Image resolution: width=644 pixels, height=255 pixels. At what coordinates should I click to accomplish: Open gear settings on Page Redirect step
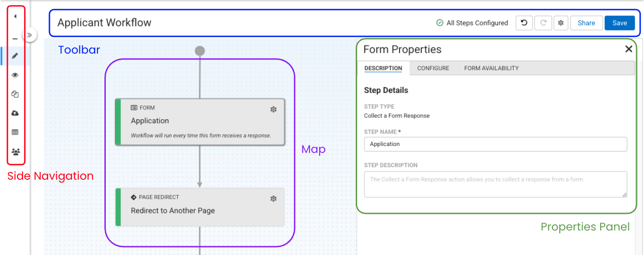(x=273, y=199)
